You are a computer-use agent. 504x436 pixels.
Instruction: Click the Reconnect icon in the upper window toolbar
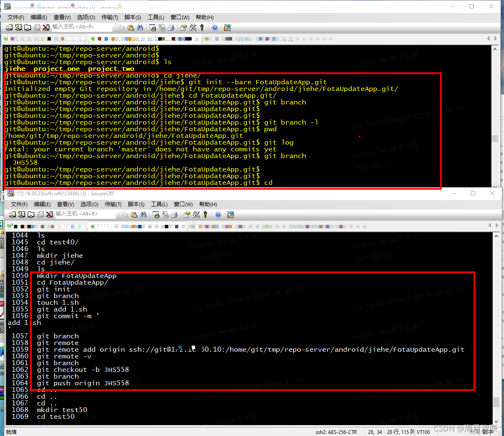tap(37, 28)
